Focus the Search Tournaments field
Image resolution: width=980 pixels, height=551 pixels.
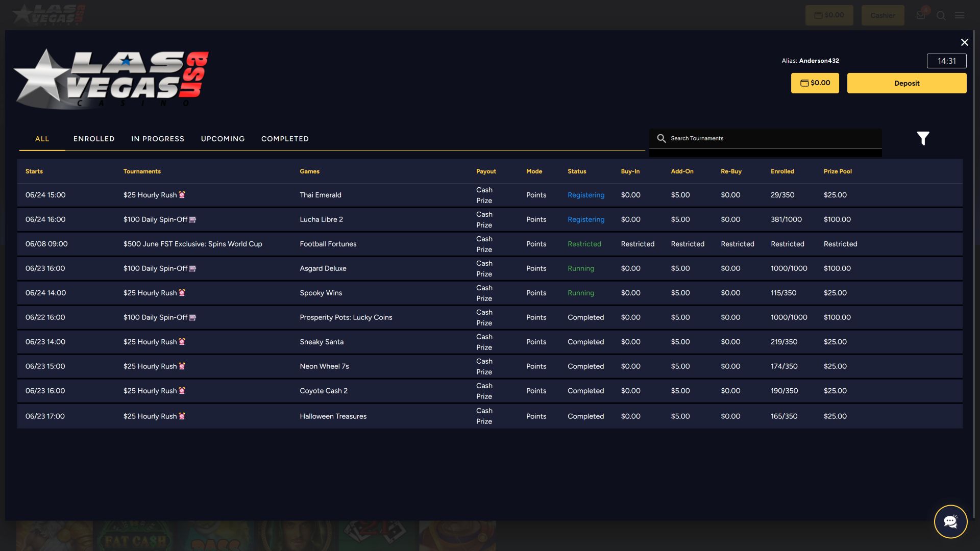(765, 138)
